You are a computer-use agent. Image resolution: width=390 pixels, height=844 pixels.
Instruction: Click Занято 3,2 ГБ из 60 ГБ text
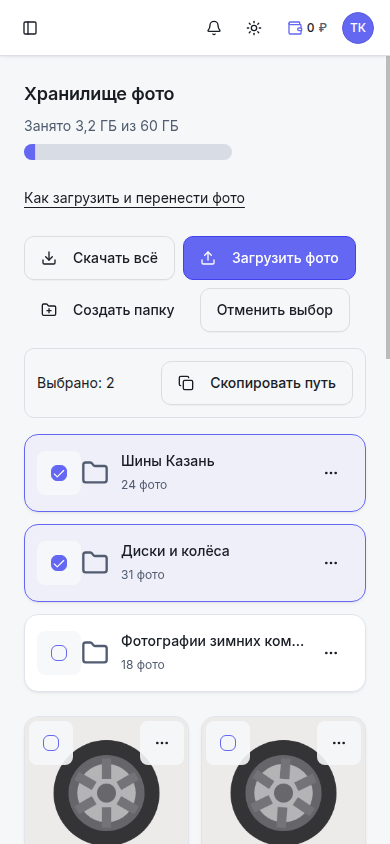click(x=102, y=126)
